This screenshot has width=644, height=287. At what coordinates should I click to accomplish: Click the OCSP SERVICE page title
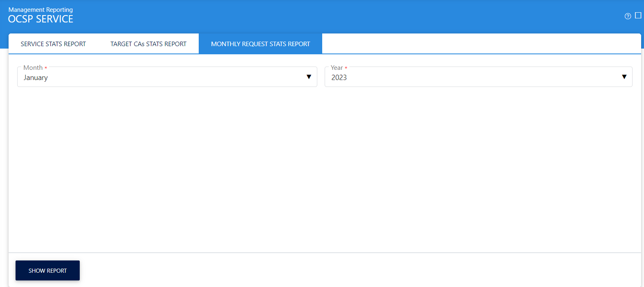tap(40, 19)
